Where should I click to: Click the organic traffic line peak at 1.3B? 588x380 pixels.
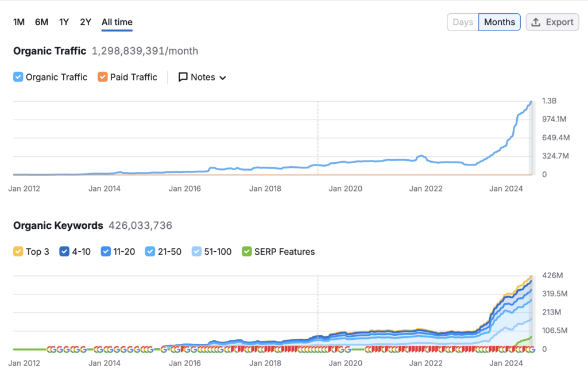531,102
